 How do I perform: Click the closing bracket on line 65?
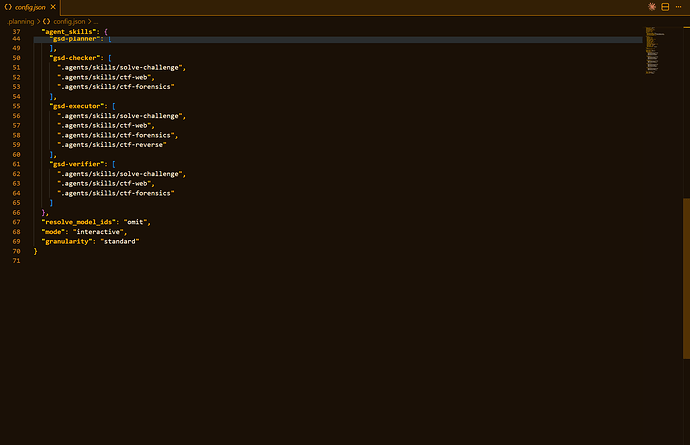click(x=51, y=203)
